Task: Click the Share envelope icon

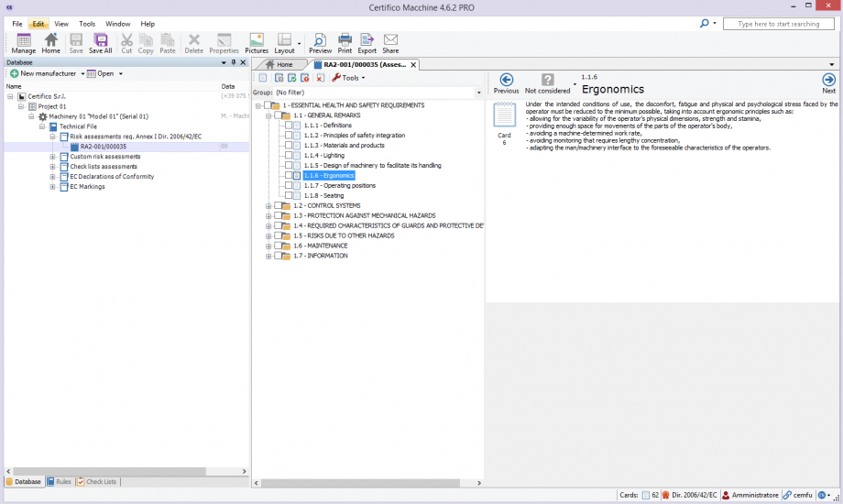Action: (x=390, y=43)
